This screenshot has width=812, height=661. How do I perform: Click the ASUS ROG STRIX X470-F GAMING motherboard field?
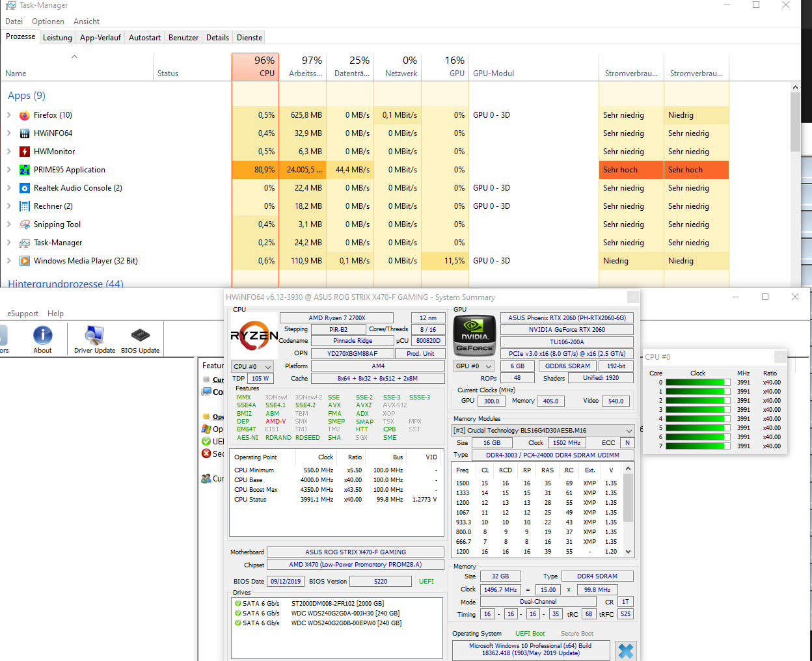point(355,552)
